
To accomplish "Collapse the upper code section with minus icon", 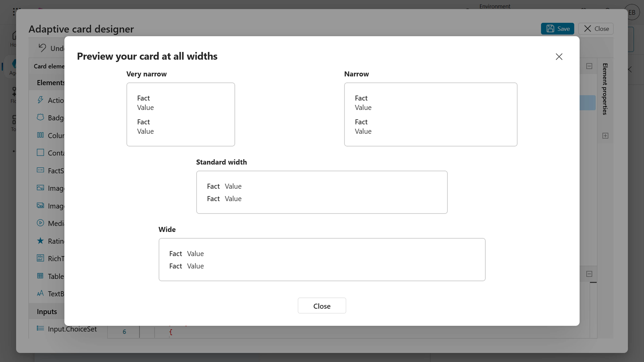I will click(590, 66).
